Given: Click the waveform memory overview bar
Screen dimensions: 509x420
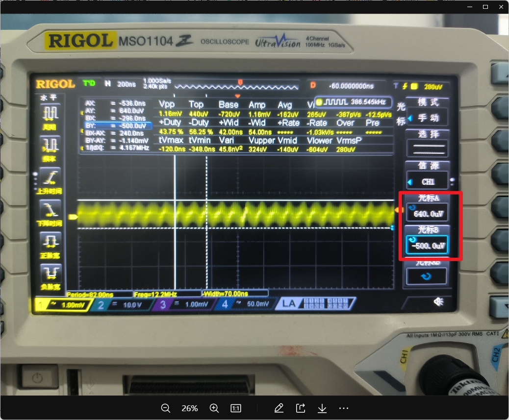Looking at the screenshot, I should click(x=236, y=86).
